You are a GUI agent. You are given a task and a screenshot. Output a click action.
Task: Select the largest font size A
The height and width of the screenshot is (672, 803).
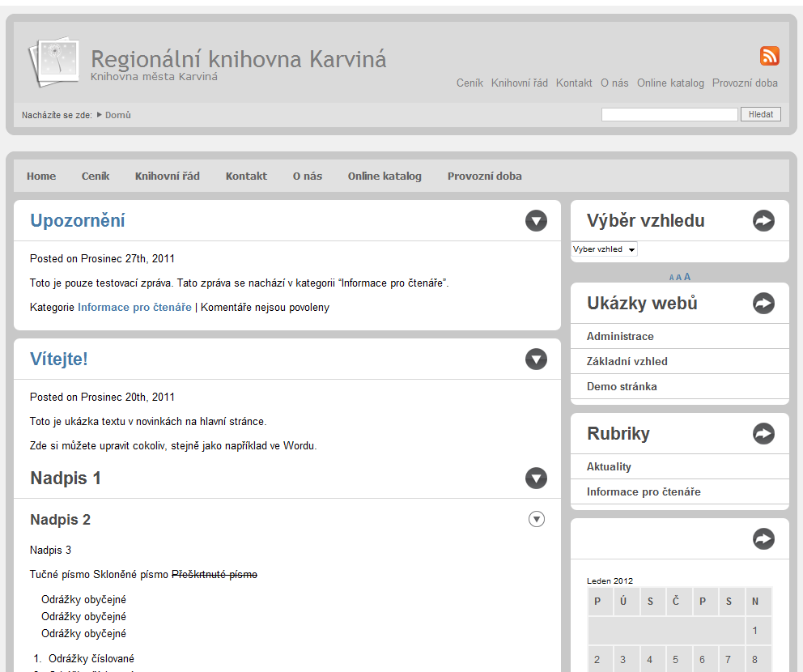[x=687, y=277]
